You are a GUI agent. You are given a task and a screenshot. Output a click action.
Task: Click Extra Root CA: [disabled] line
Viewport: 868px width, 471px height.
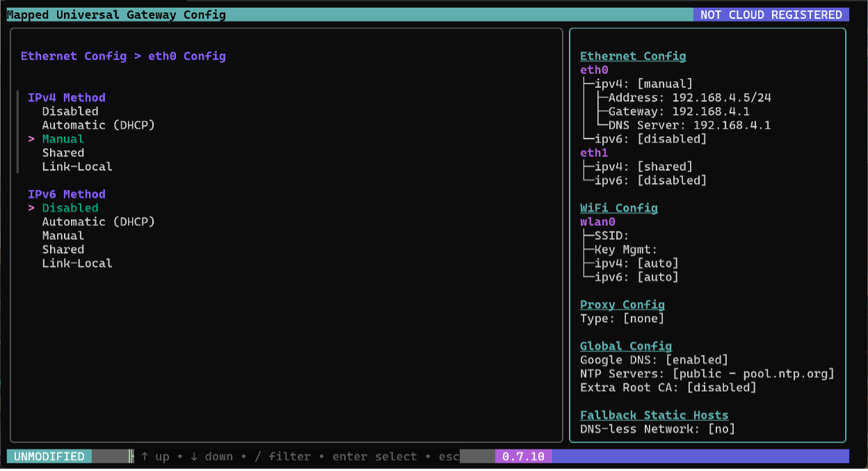[x=668, y=388]
